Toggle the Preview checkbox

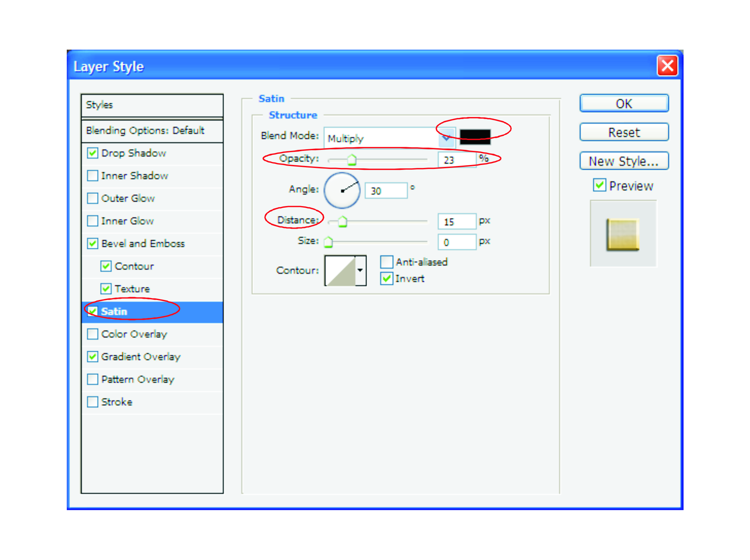tap(599, 185)
